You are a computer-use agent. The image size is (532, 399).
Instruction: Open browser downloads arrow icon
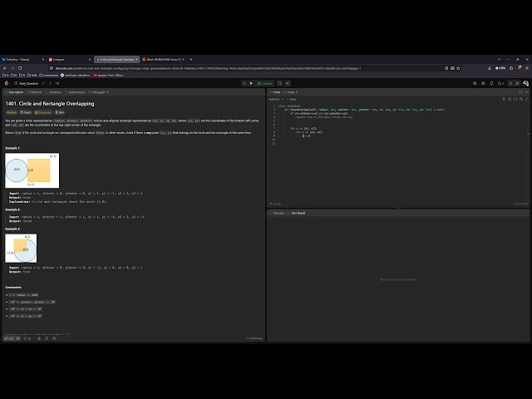490,68
